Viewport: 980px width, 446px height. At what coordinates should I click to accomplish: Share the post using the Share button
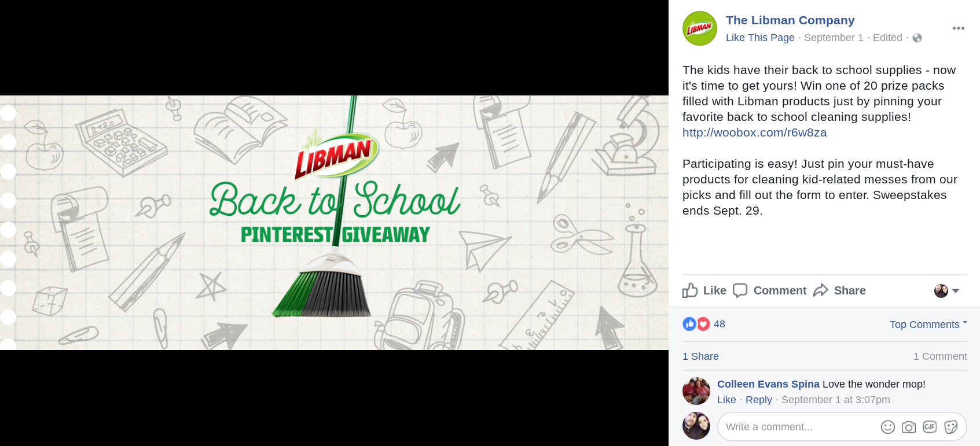click(839, 290)
